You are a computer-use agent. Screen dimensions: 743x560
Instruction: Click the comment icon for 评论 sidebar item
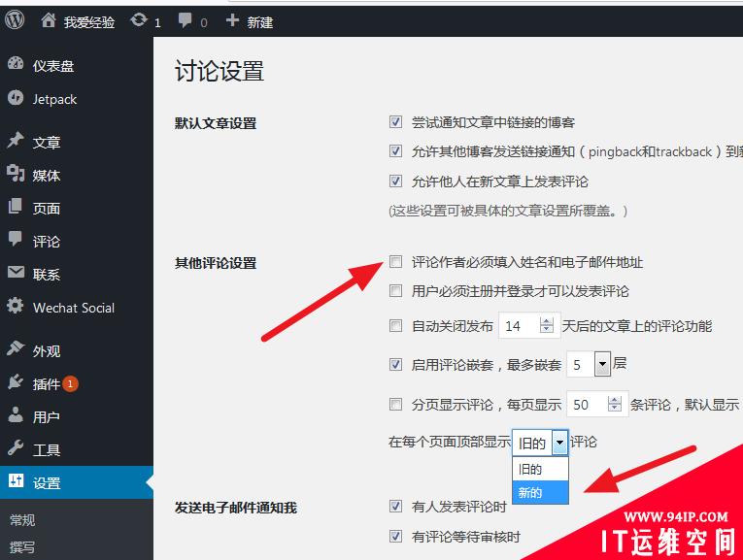[16, 239]
